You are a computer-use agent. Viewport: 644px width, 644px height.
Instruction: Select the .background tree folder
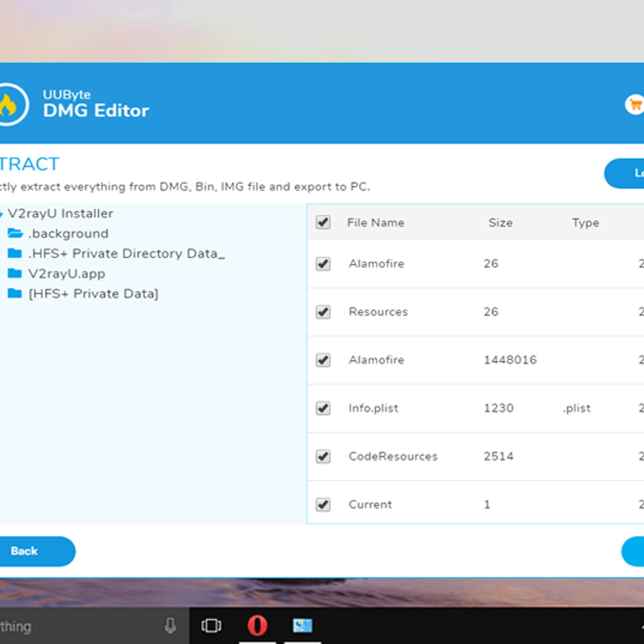68,233
